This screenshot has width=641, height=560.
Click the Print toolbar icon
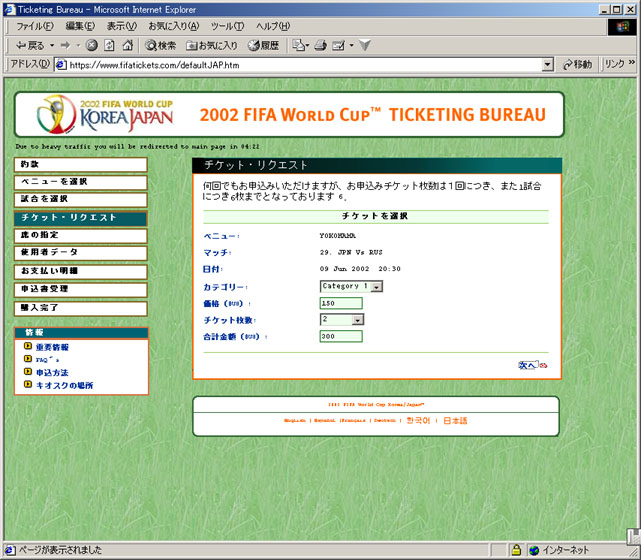(320, 45)
